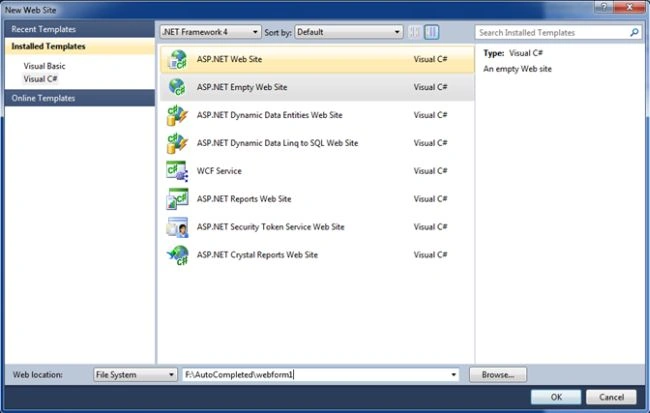Click the ASP.NET Reports Web Site icon
The height and width of the screenshot is (413, 650).
(177, 199)
